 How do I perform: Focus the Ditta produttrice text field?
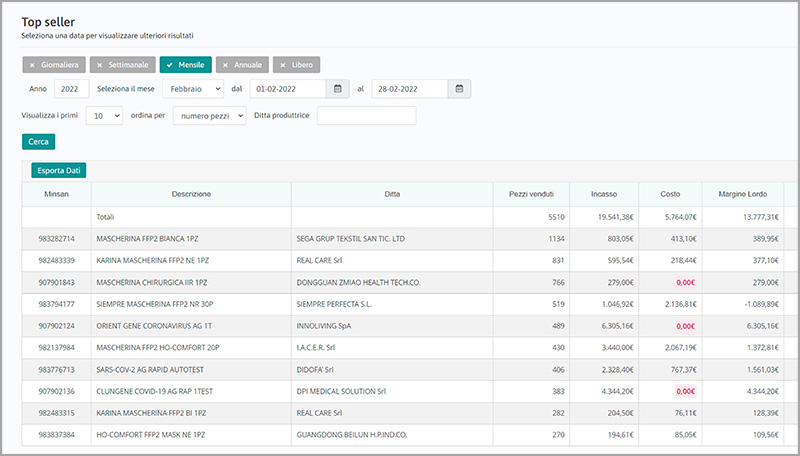click(x=365, y=116)
